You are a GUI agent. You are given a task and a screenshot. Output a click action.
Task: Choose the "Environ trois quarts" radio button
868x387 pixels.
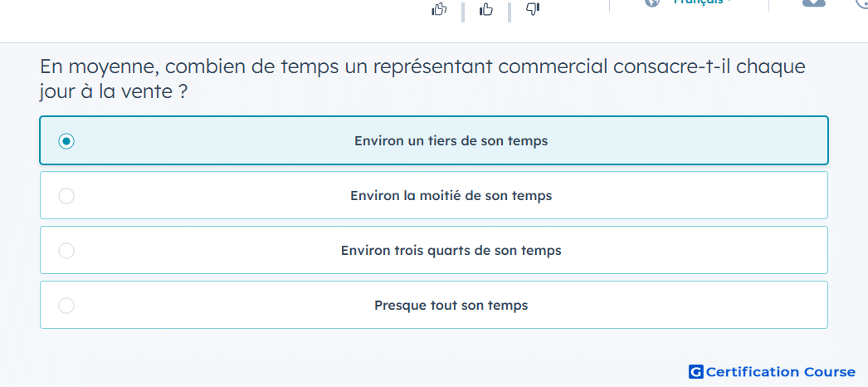pos(66,251)
